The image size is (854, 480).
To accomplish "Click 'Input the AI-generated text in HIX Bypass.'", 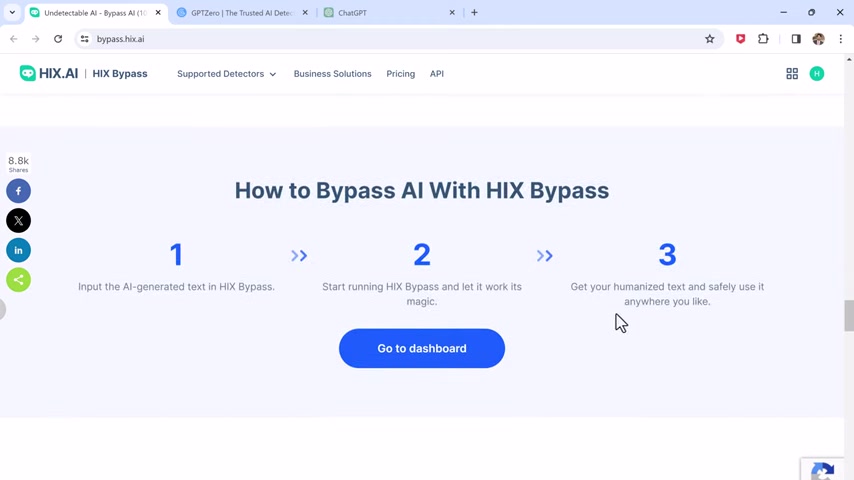I will [176, 287].
